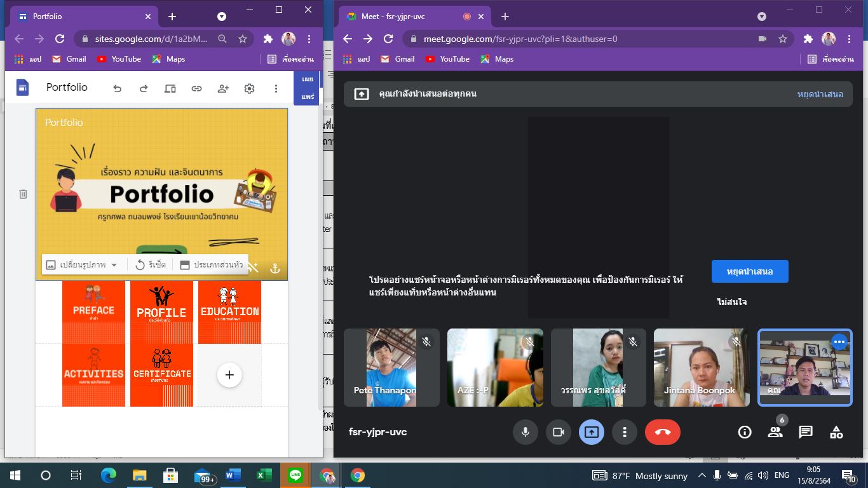Open ประเภทส่วนหัว header type selector
The height and width of the screenshot is (488, 868).
click(x=211, y=265)
